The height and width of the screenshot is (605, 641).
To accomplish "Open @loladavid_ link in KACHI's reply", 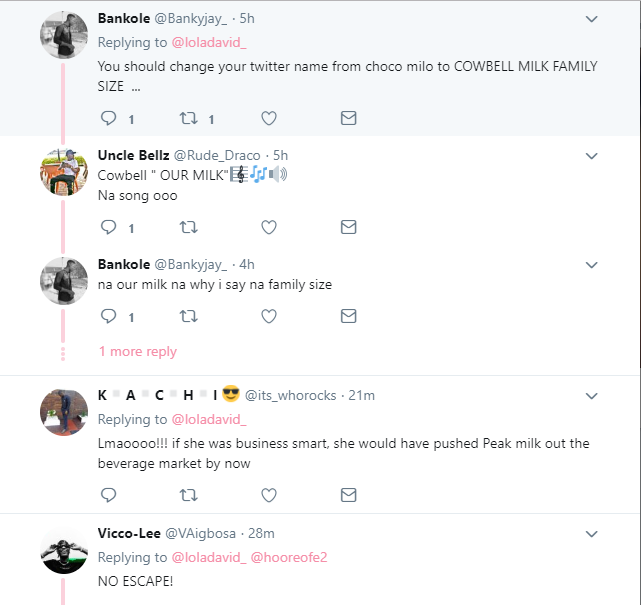I will [209, 419].
